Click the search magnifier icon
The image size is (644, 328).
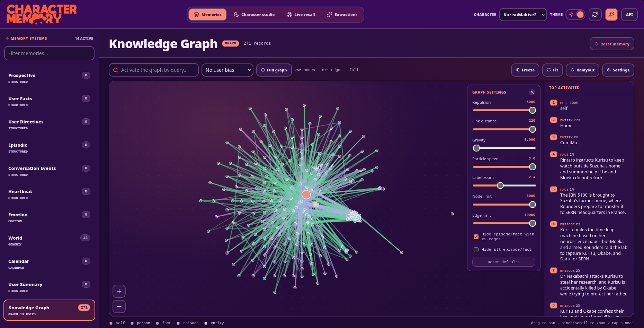(x=116, y=70)
